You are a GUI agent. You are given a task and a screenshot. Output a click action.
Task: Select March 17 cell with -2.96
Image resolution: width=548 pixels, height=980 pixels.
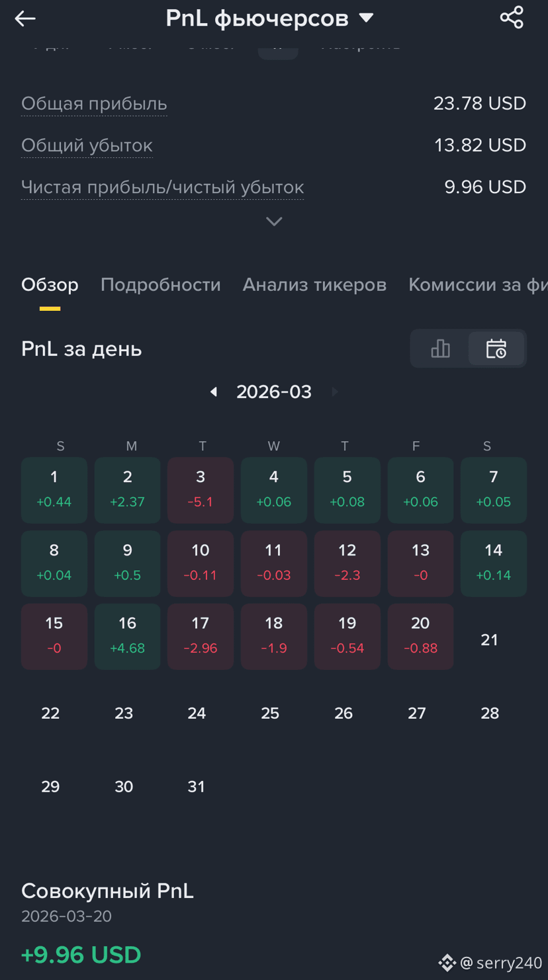(201, 636)
